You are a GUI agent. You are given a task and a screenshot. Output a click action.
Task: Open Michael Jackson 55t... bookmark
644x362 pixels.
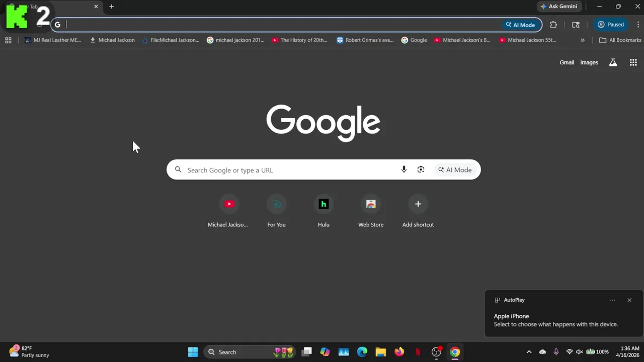(528, 40)
